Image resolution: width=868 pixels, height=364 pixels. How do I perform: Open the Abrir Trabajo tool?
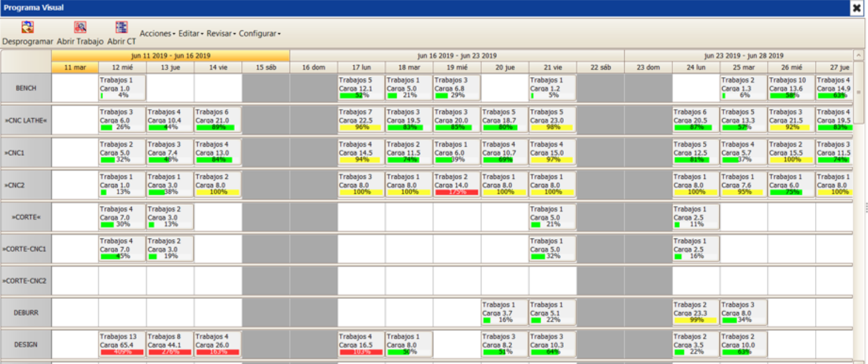(80, 28)
